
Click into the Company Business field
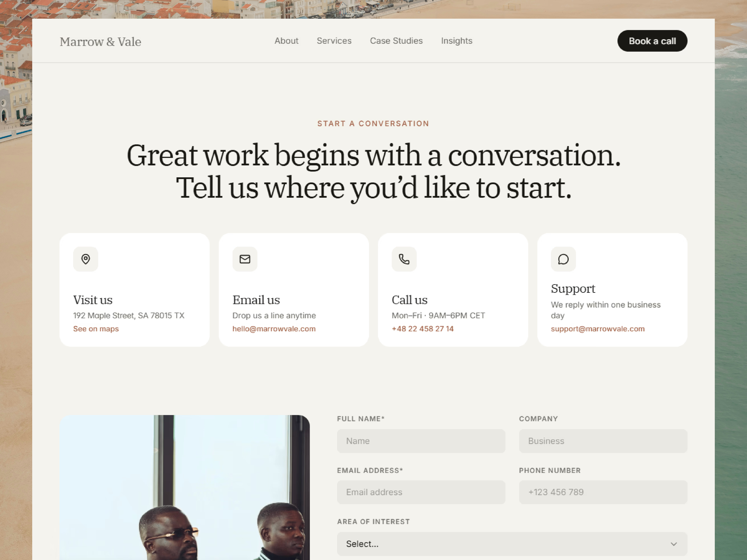click(603, 441)
